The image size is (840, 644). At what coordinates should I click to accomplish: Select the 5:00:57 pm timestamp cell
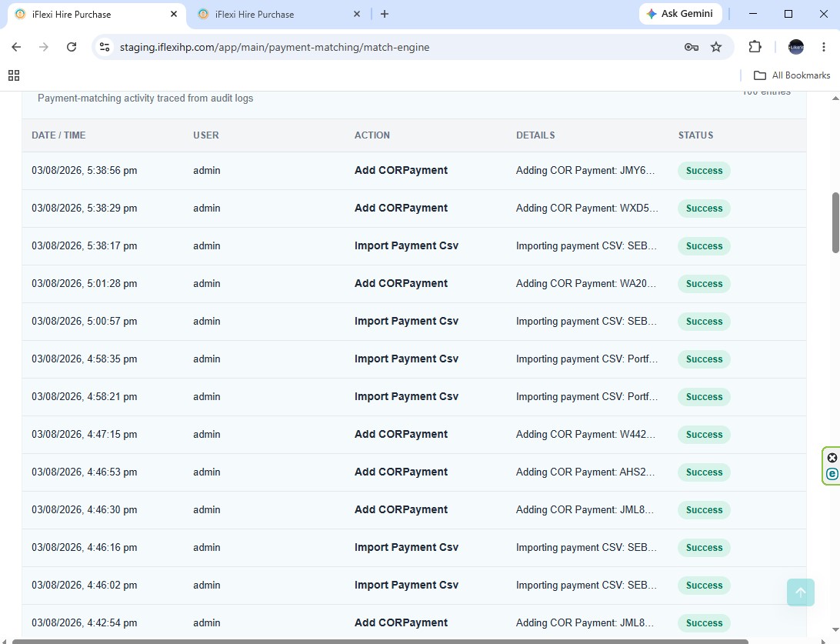[x=84, y=322]
